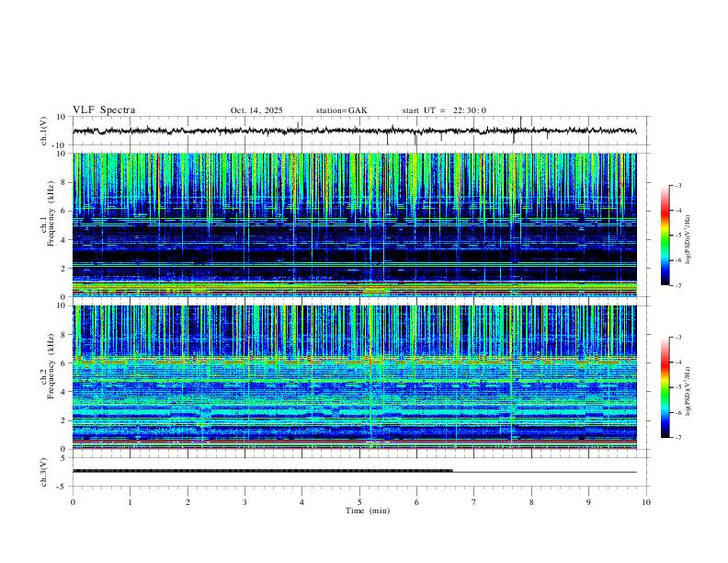Click the "-7" label on ch.2 color bar

[678, 437]
